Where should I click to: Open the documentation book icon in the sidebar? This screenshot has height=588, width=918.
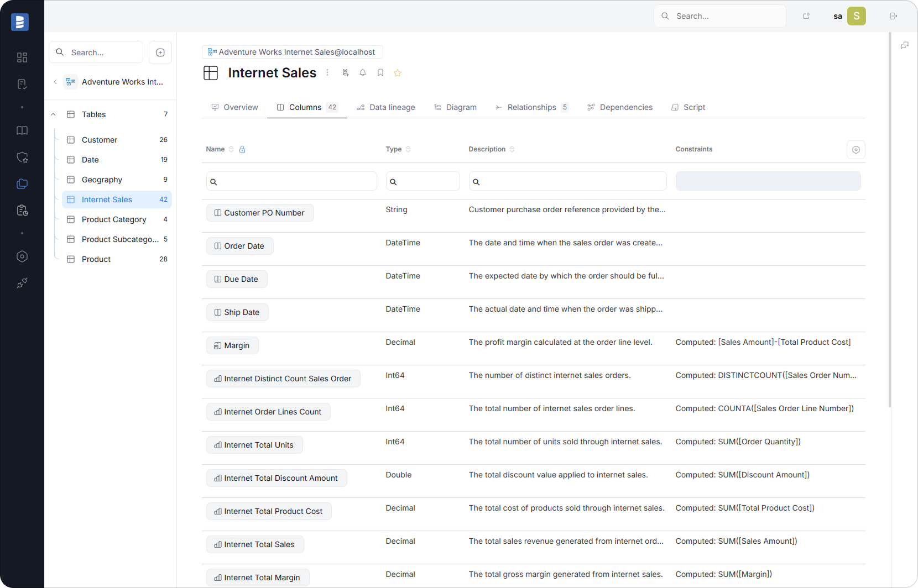point(22,130)
